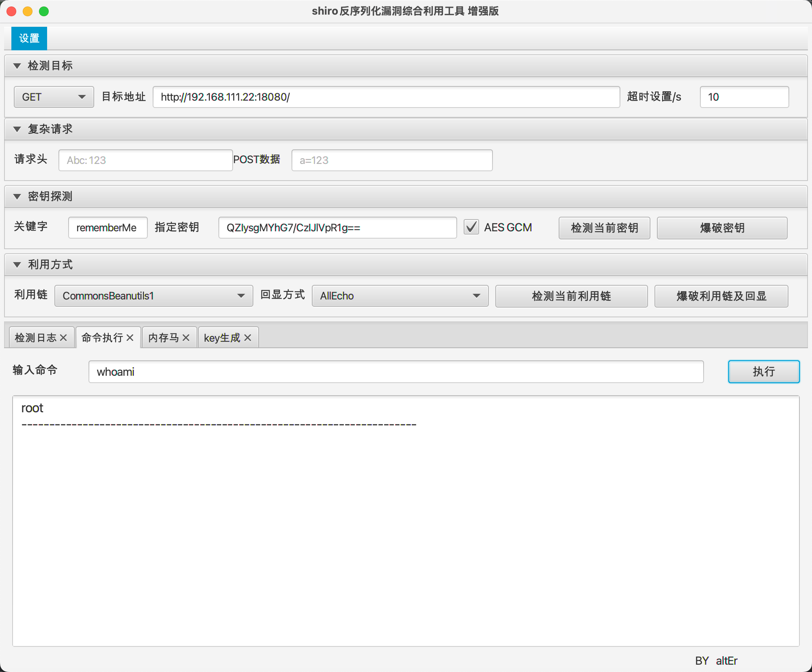Click the 目标地址 URL input field
The height and width of the screenshot is (672, 812).
pos(386,97)
